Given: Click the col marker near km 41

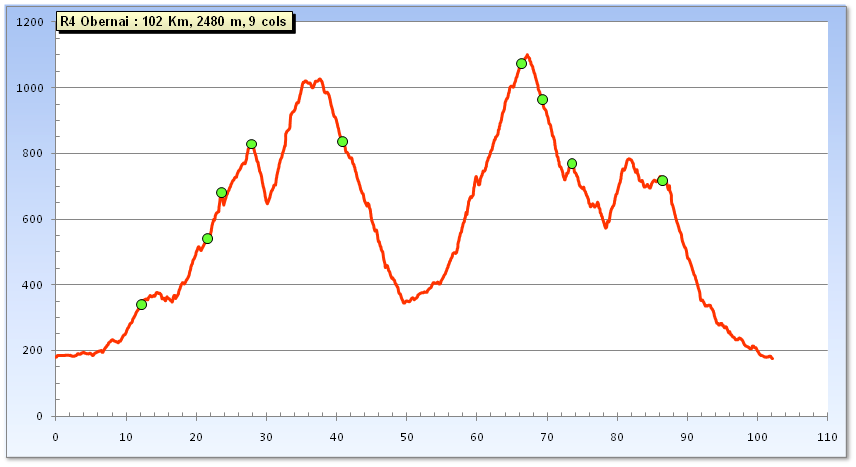Looking at the screenshot, I should tap(342, 141).
